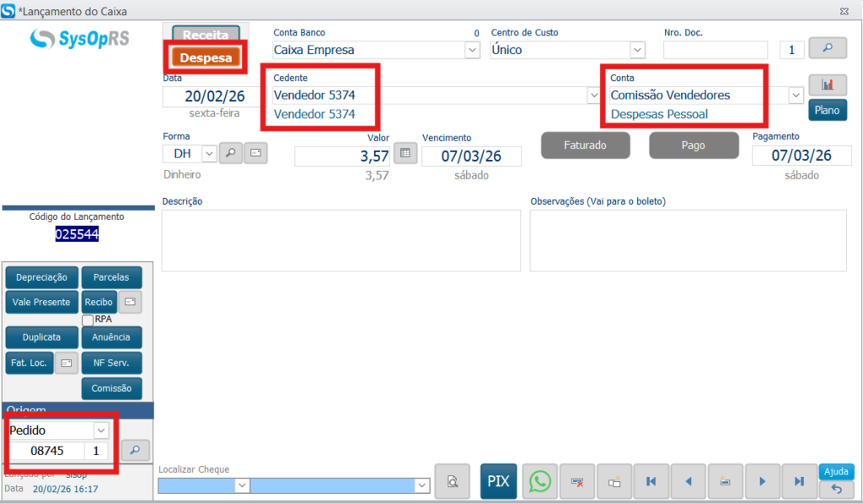
Task: Click the WhatsApp icon button
Action: (539, 481)
